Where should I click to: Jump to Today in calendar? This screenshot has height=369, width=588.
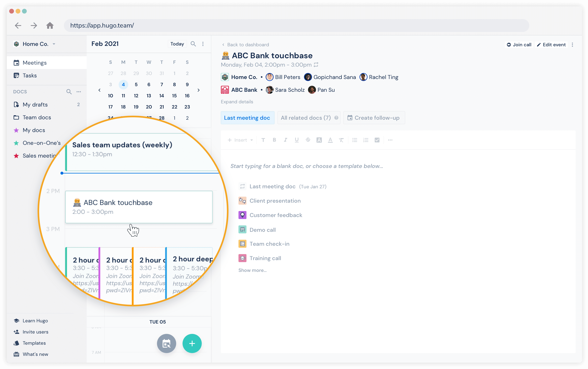[x=177, y=44]
